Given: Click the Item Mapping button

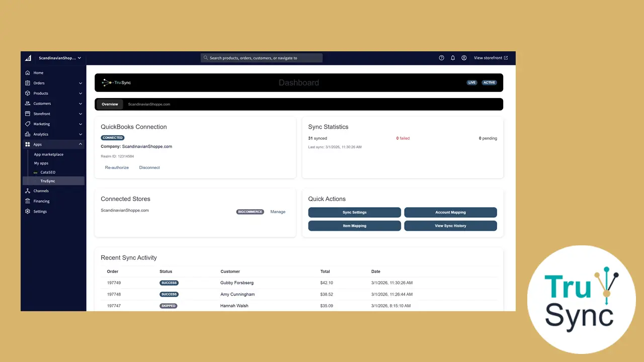Looking at the screenshot, I should pyautogui.click(x=355, y=226).
